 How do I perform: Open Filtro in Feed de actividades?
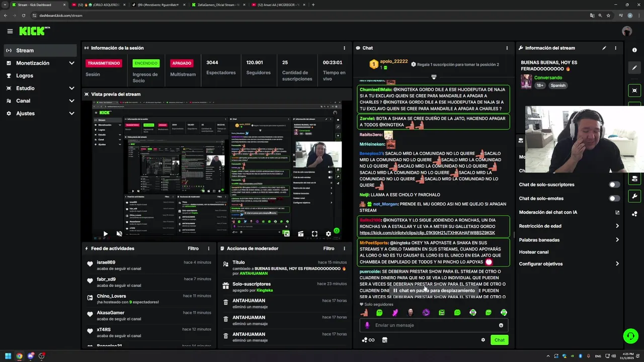click(193, 248)
